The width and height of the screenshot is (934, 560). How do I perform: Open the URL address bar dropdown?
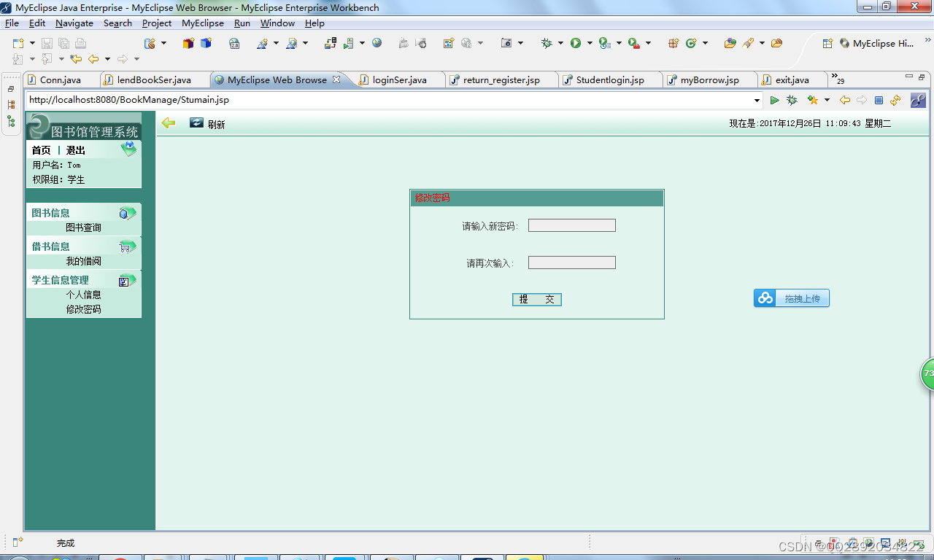coord(757,100)
